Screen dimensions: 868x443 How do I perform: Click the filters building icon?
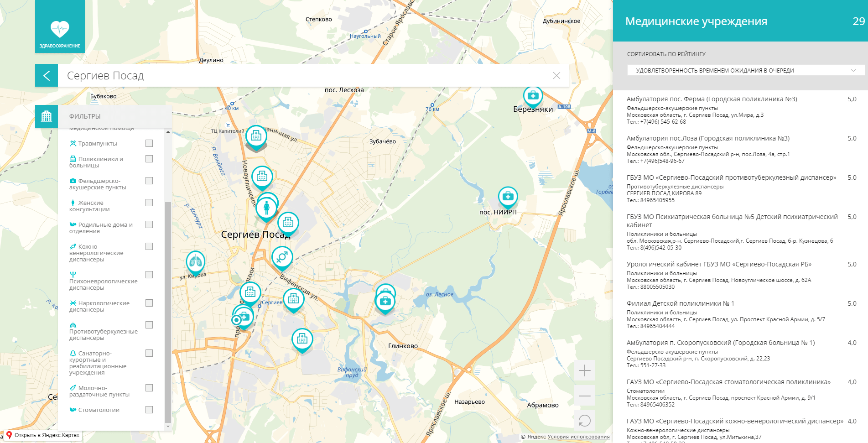[x=47, y=116]
